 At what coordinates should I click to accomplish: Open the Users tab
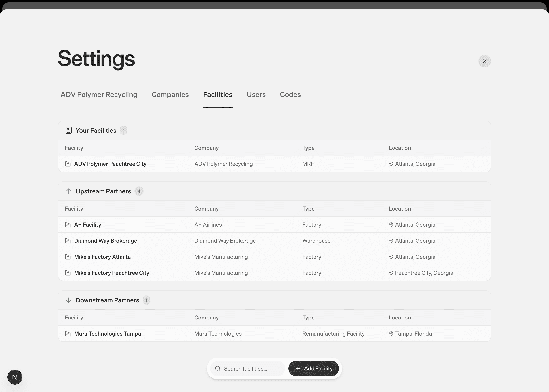coord(256,95)
